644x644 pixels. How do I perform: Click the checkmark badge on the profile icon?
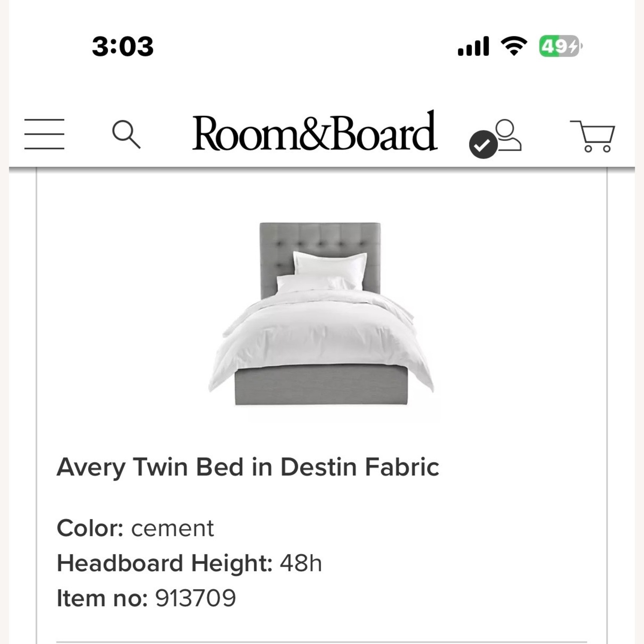[484, 145]
